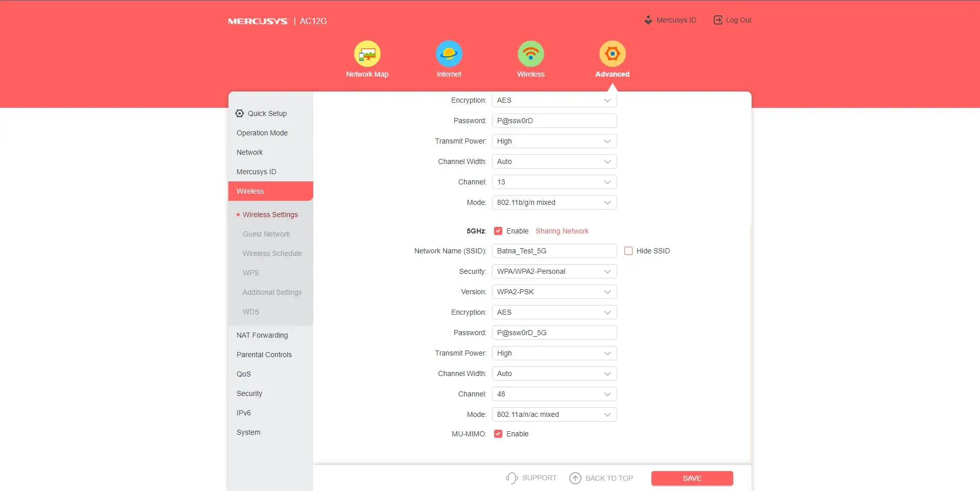Open NAT Forwarding in the sidebar
The height and width of the screenshot is (491, 980).
click(x=262, y=335)
